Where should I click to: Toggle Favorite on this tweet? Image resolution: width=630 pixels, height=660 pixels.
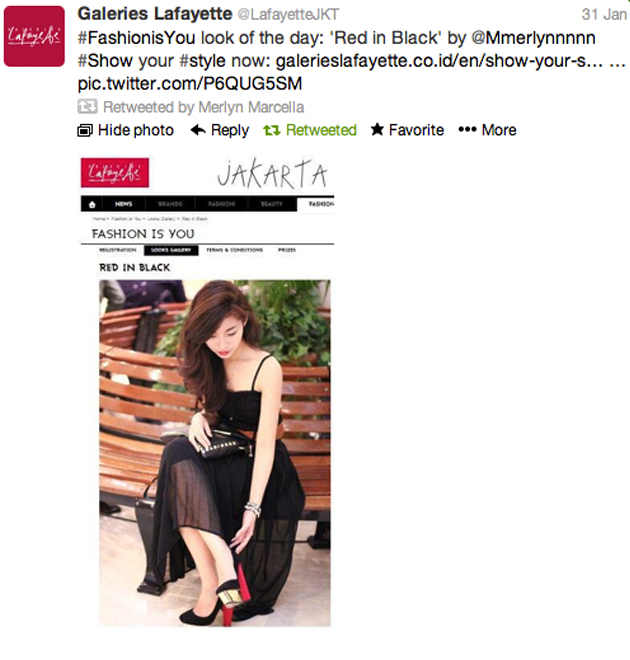pyautogui.click(x=407, y=130)
